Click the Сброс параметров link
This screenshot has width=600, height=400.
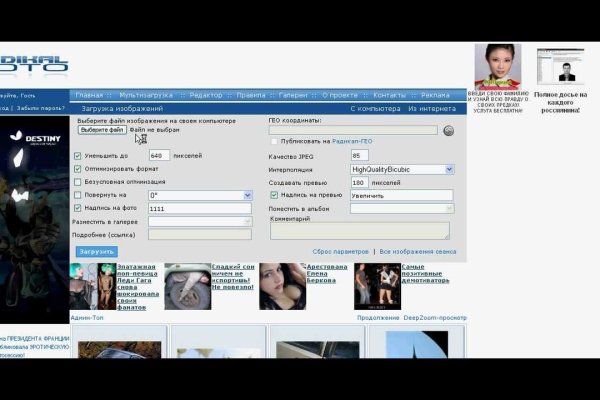[x=341, y=252]
